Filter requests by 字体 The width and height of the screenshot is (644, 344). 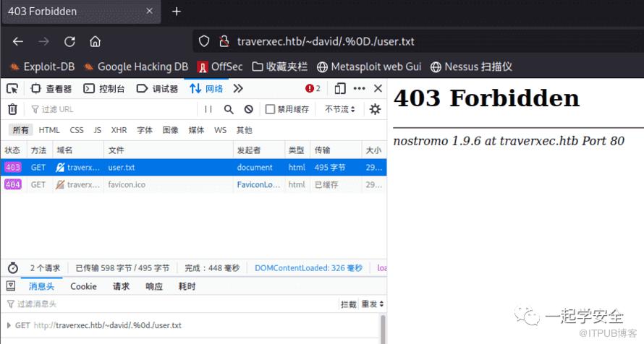145,130
